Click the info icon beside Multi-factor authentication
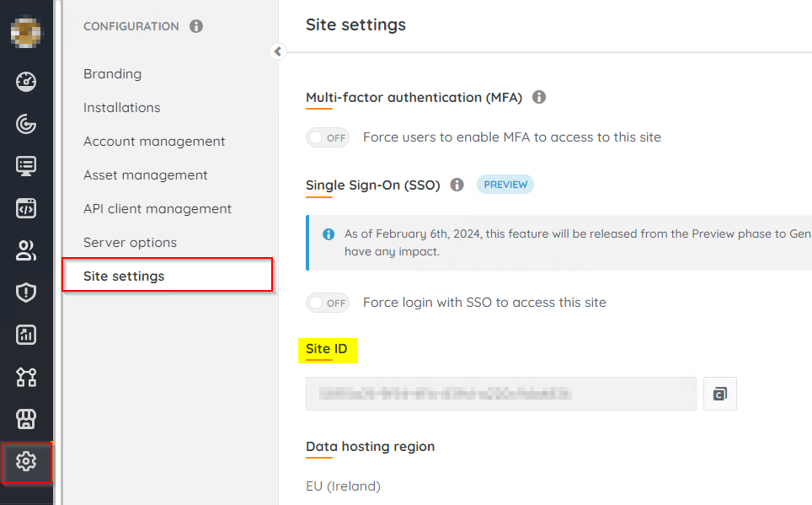812x505 pixels. coord(538,97)
